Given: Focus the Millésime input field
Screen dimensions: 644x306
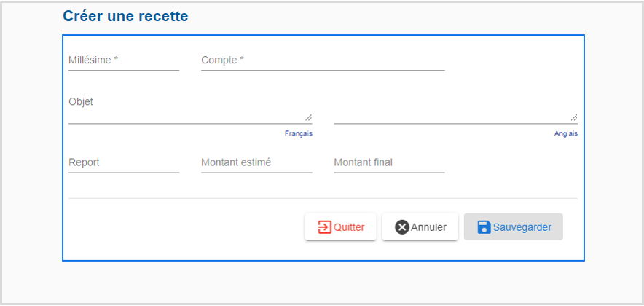Looking at the screenshot, I should point(124,60).
